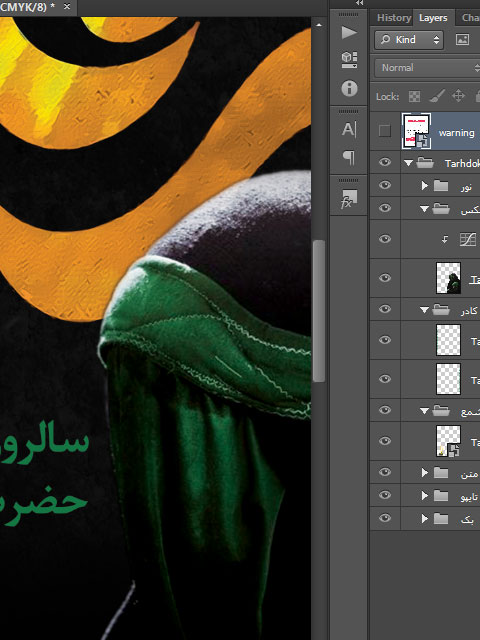Show the hidden warning layer

384,131
